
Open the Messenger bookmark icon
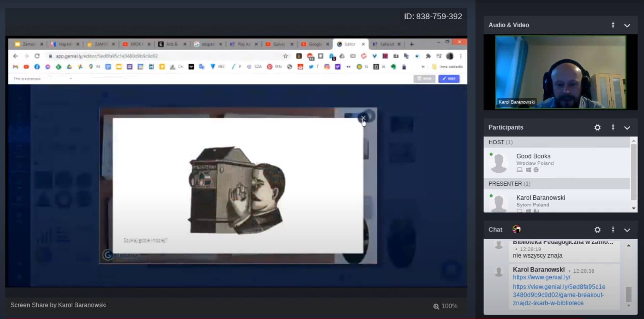[48, 67]
